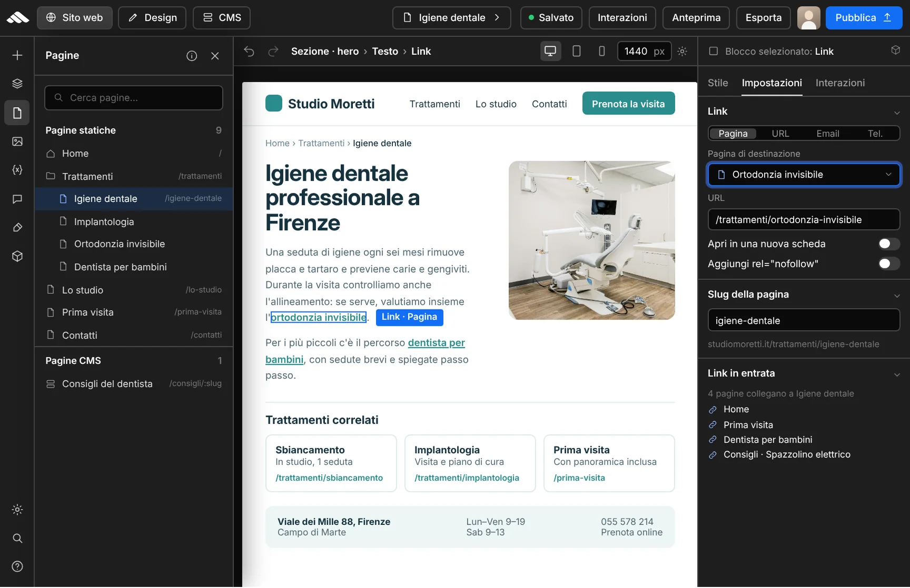
Task: Click the pages info icon
Action: pos(192,56)
